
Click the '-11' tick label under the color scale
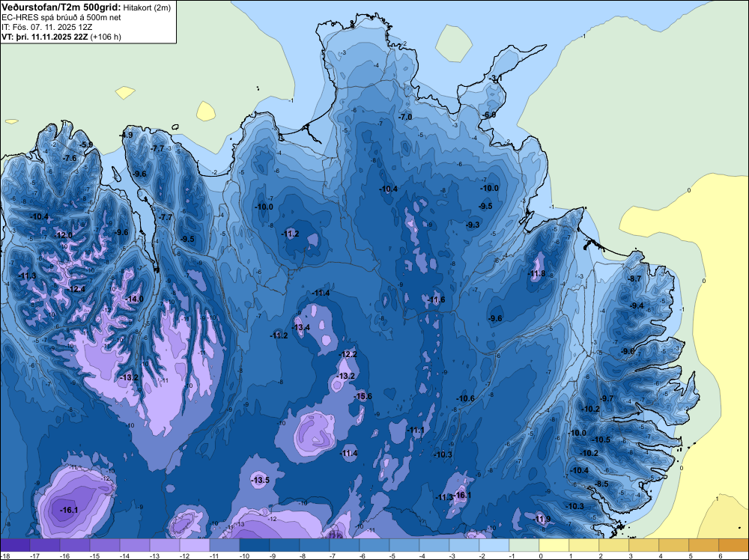point(213,556)
